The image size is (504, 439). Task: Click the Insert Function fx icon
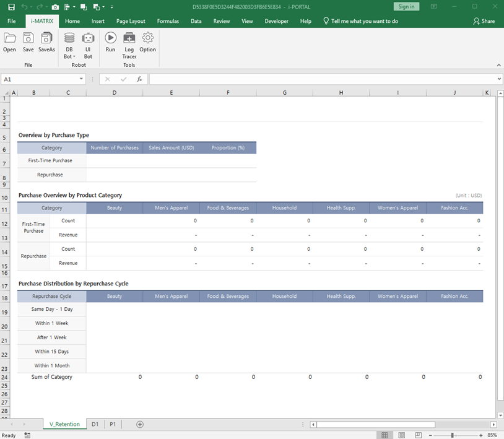pos(139,79)
